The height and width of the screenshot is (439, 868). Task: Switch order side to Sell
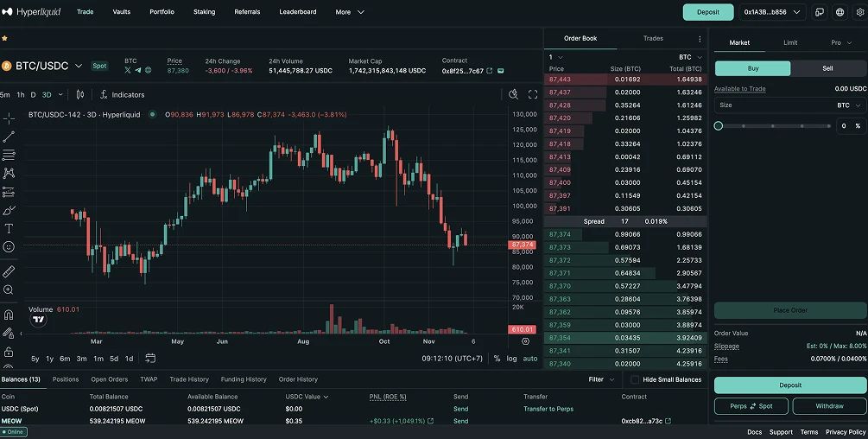click(827, 68)
